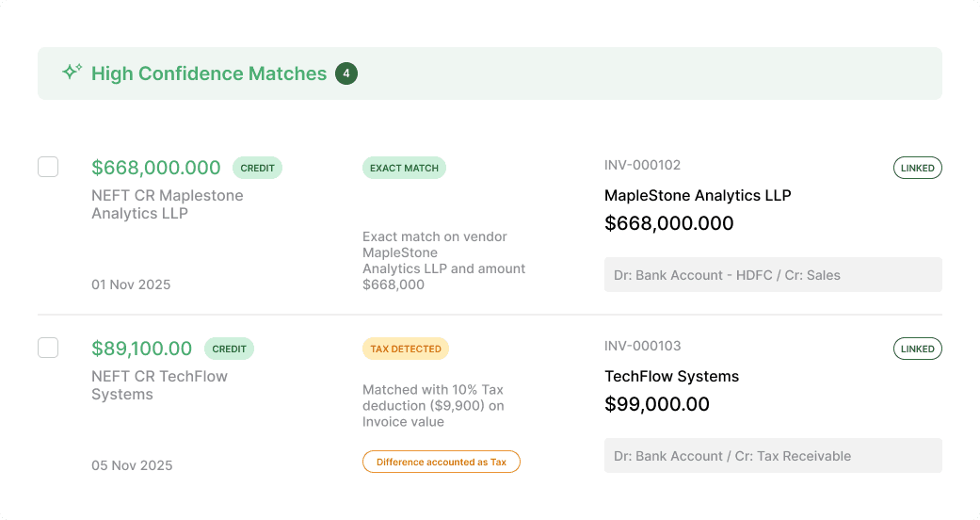Click the LINKED badge for INV-000102
The height and width of the screenshot is (520, 980).
click(918, 168)
